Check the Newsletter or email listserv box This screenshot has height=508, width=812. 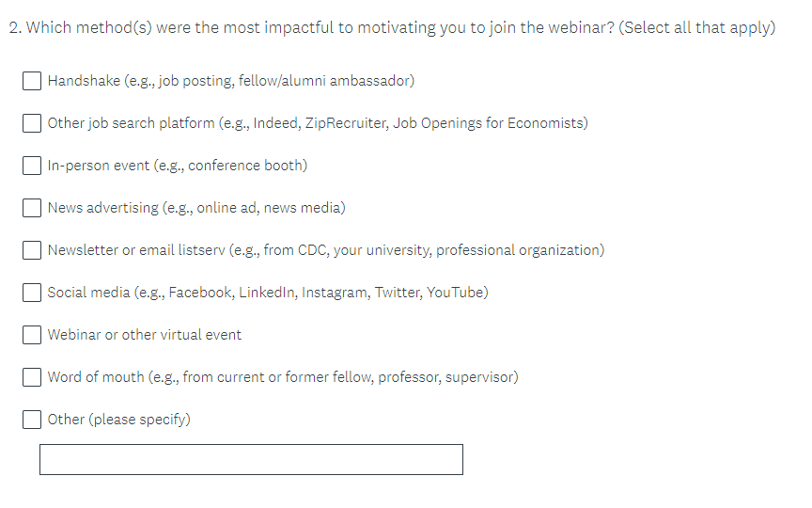click(32, 250)
